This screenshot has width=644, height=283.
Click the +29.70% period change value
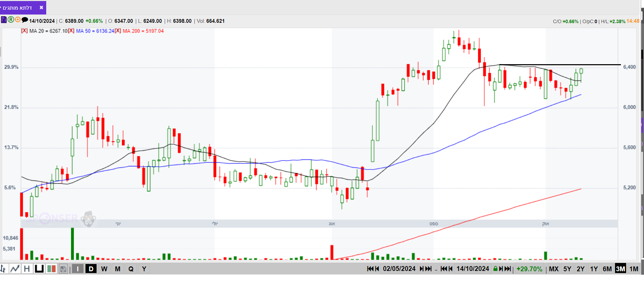[529, 269]
